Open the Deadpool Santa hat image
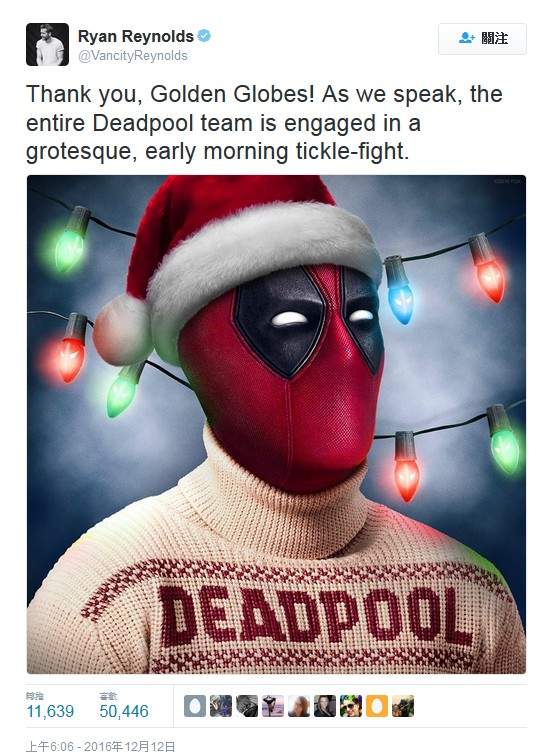This screenshot has height=756, width=550. (x=276, y=424)
